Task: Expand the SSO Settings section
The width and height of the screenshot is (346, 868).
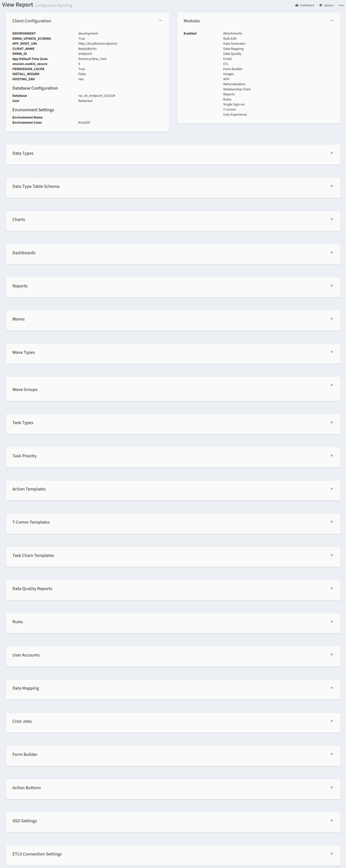Action: click(x=332, y=821)
